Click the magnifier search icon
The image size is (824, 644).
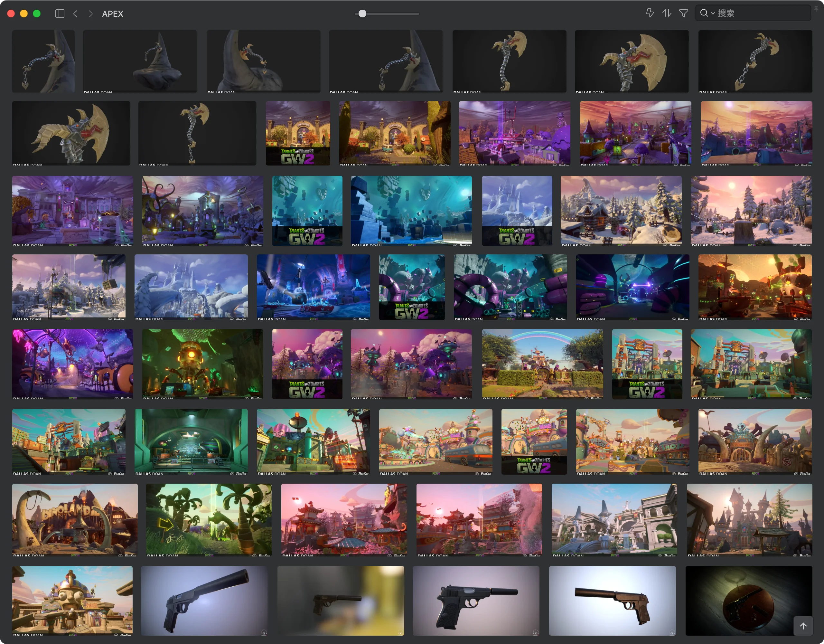tap(704, 13)
